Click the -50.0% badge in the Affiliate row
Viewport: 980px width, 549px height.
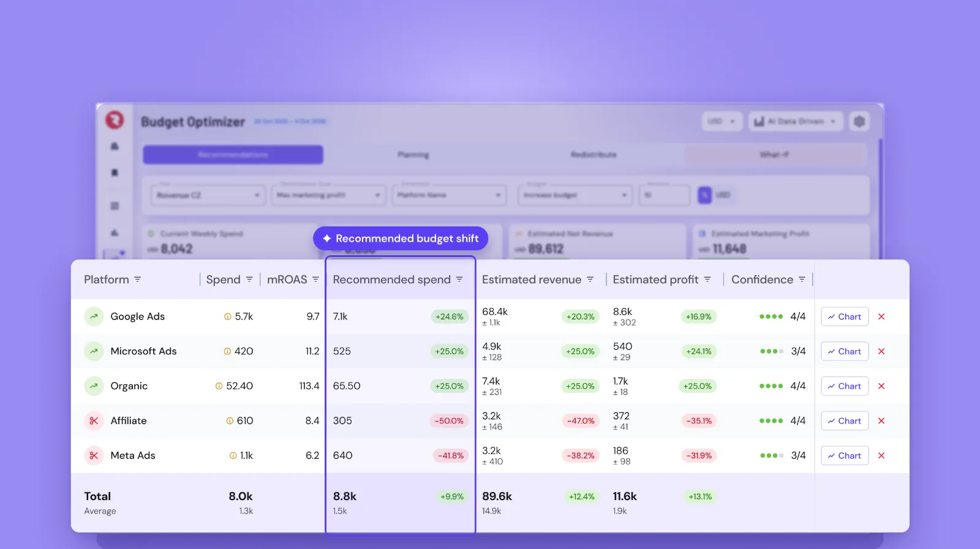pyautogui.click(x=450, y=421)
